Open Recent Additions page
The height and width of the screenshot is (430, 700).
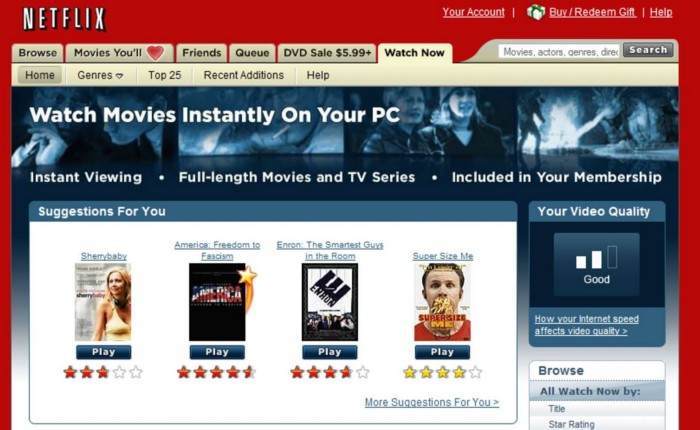coord(244,75)
